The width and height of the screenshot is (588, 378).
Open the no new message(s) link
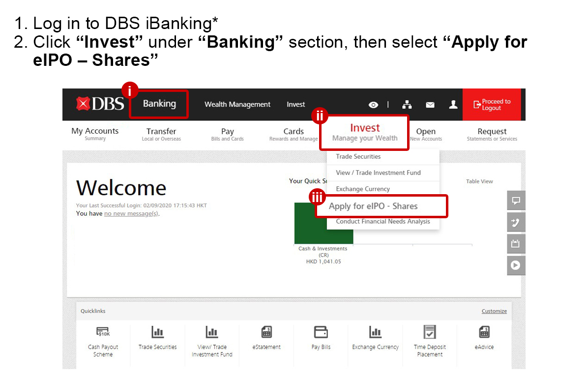pos(131,214)
